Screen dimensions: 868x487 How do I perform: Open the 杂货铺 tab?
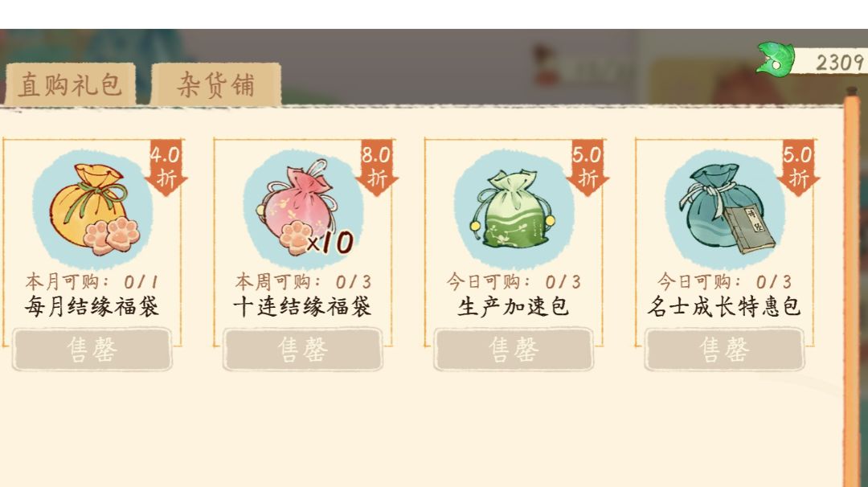pyautogui.click(x=216, y=84)
